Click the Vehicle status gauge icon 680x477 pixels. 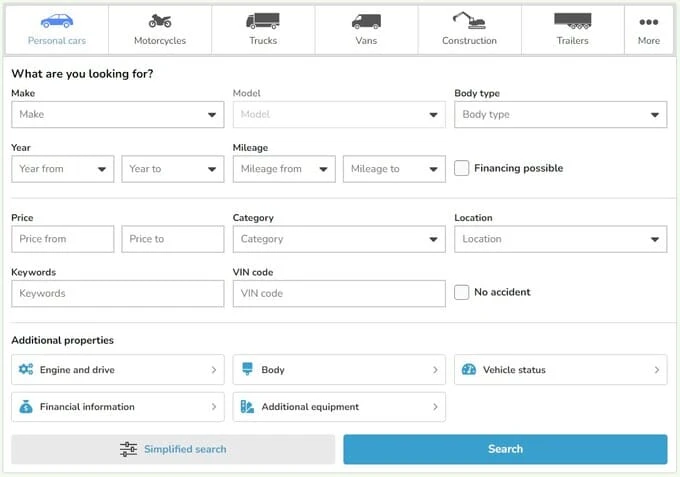469,369
